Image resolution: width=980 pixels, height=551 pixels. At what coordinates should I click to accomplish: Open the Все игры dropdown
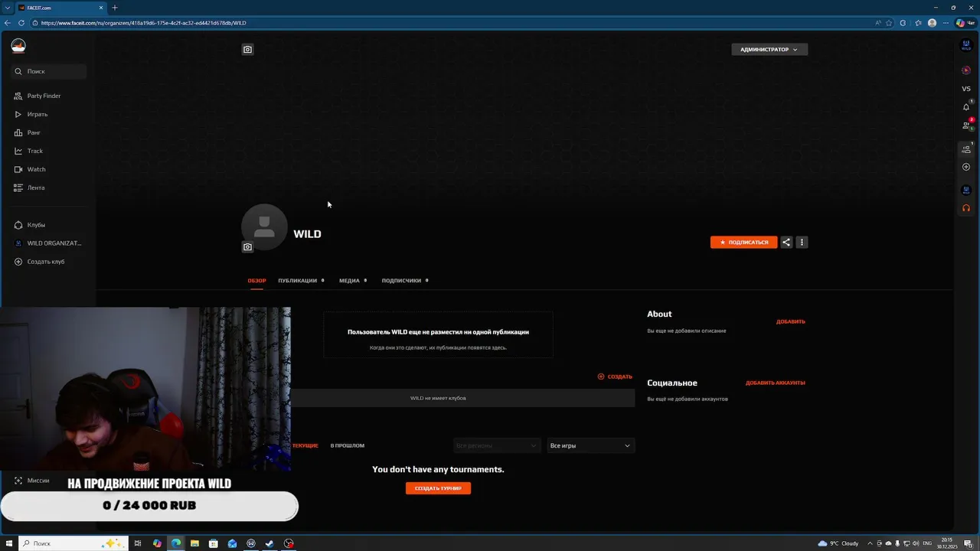590,445
